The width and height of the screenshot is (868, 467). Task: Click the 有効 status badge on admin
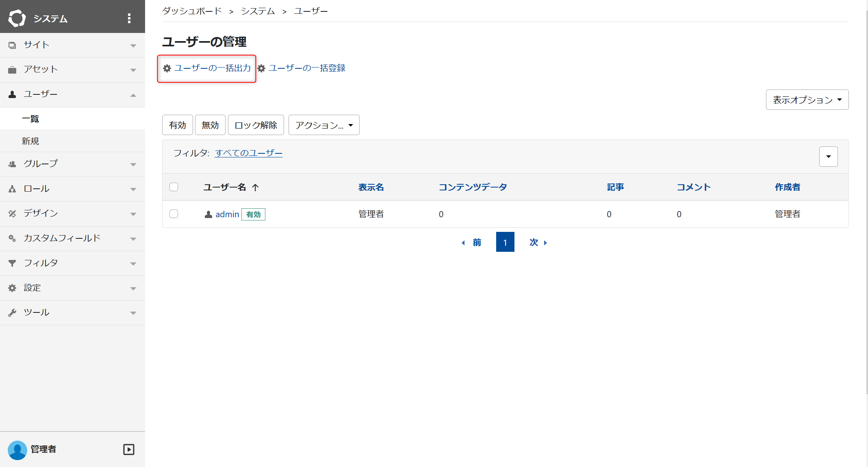[253, 214]
